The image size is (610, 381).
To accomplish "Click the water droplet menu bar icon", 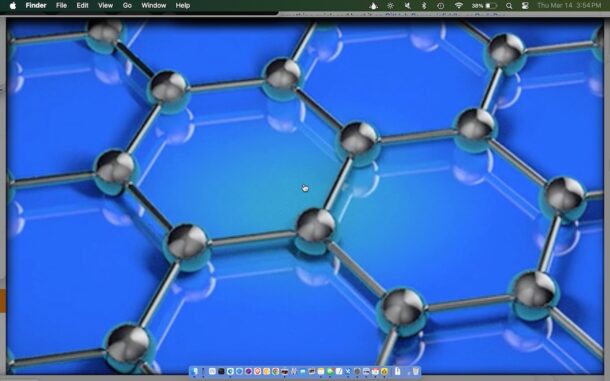I will [373, 5].
